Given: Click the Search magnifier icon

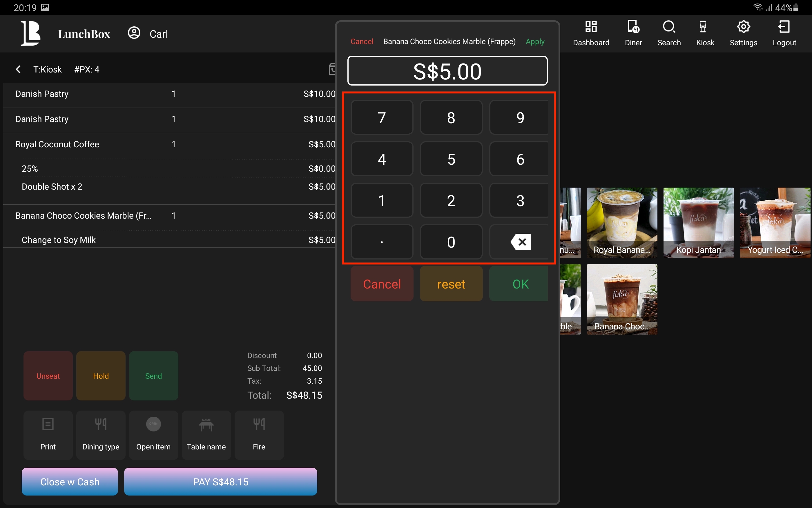Looking at the screenshot, I should click(668, 27).
